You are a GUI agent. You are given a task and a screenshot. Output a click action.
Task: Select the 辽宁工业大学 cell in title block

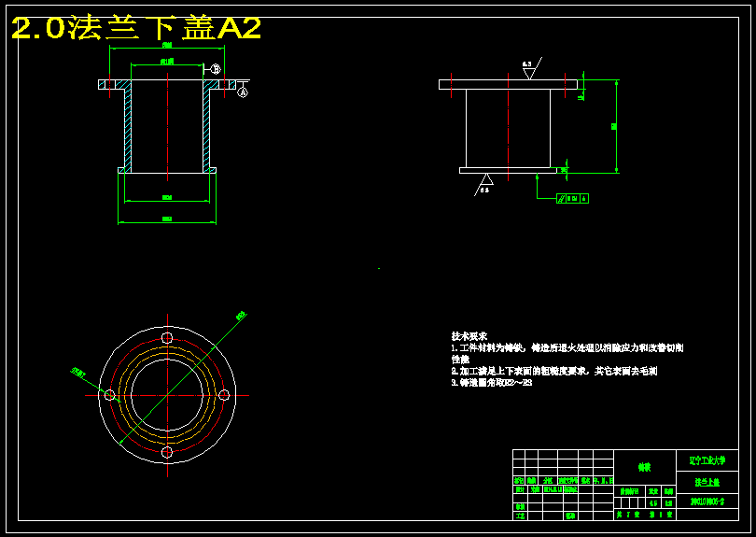pos(707,460)
